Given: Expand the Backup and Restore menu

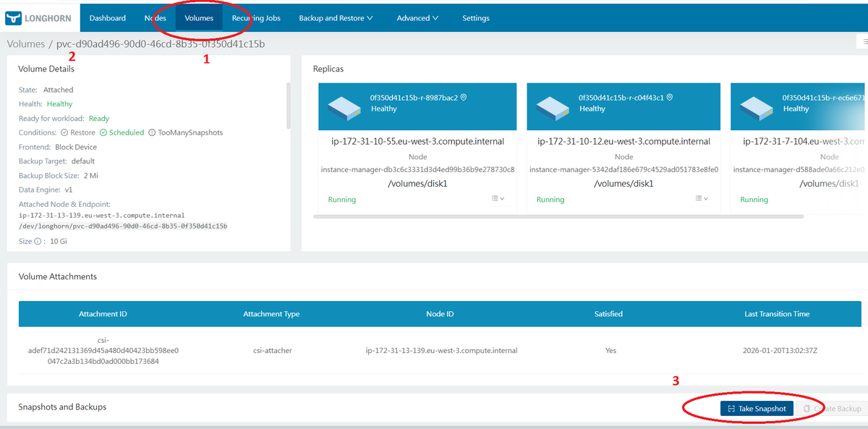Looking at the screenshot, I should (336, 18).
